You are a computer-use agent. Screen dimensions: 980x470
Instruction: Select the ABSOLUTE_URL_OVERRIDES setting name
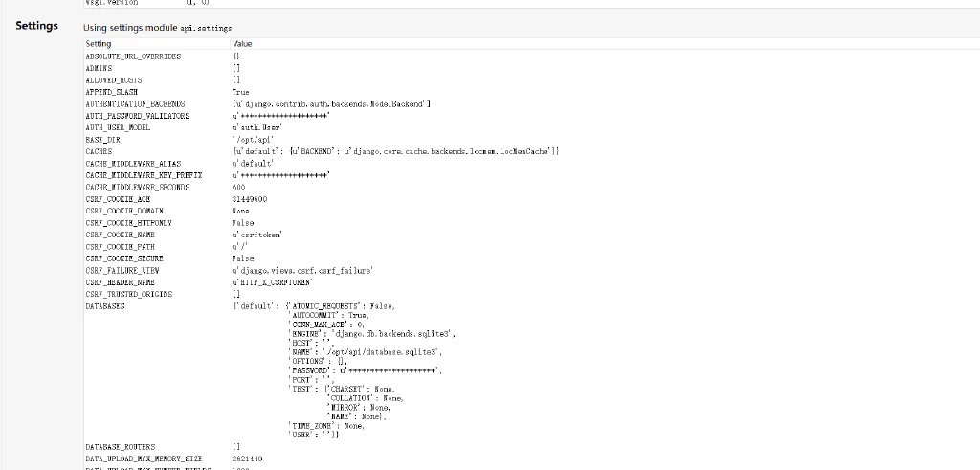click(x=133, y=56)
